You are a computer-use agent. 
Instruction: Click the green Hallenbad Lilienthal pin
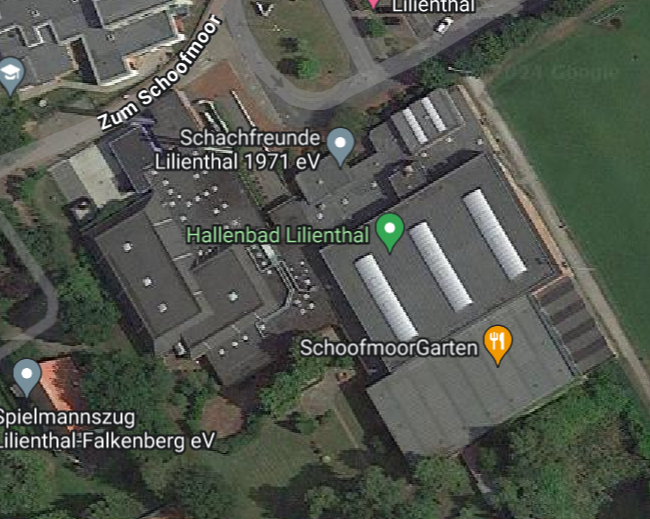(x=390, y=232)
